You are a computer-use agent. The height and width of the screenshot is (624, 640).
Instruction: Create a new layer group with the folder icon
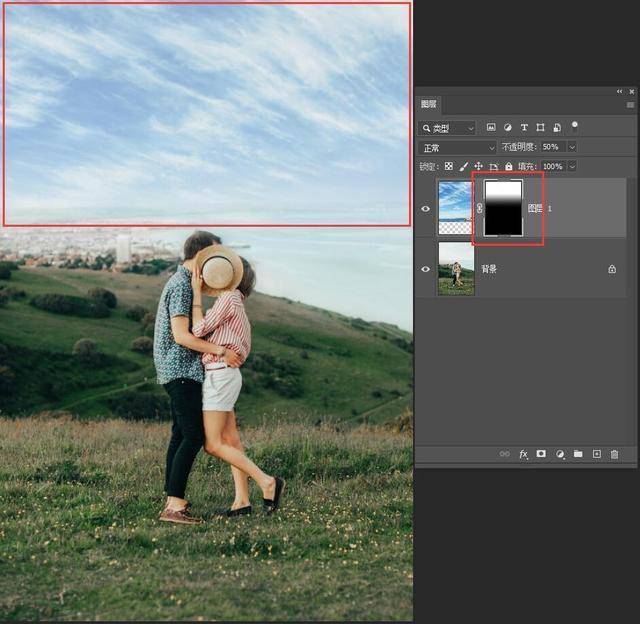(578, 454)
